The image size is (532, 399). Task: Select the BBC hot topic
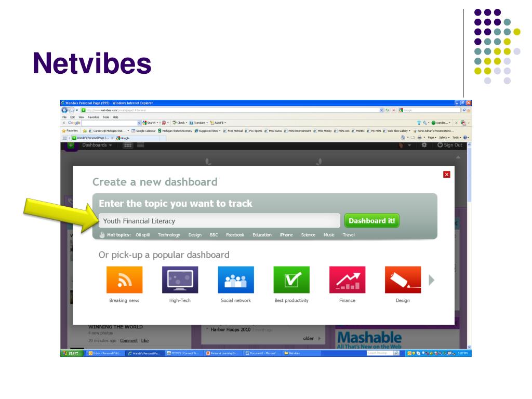(x=214, y=235)
